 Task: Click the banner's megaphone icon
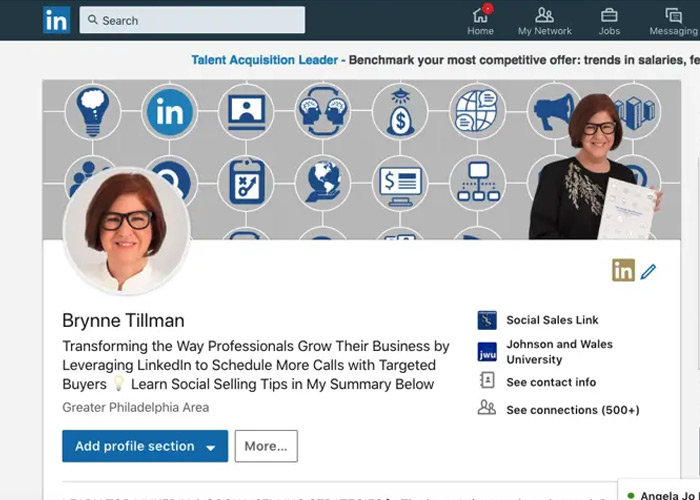click(553, 112)
